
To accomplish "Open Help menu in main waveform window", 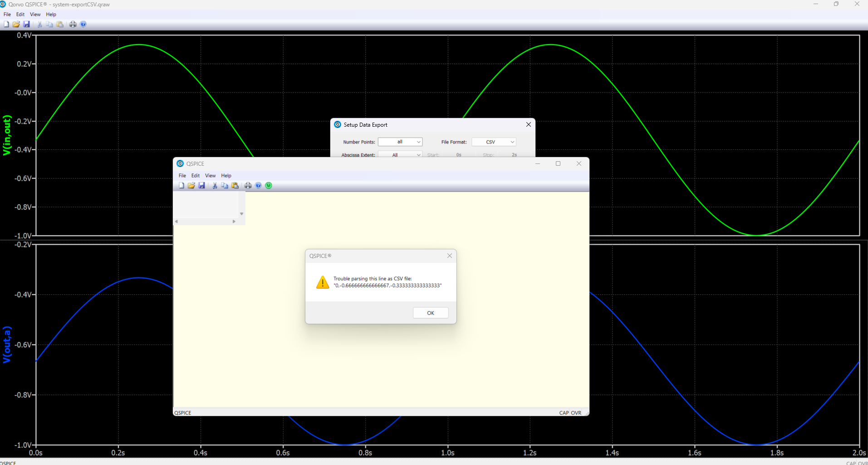I will coord(51,15).
